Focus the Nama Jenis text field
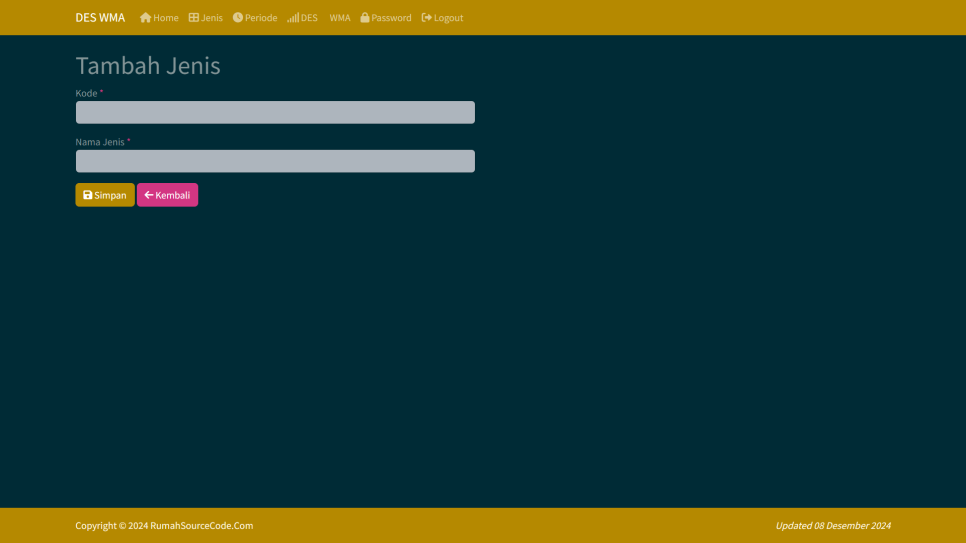This screenshot has height=543, width=966. [x=275, y=161]
